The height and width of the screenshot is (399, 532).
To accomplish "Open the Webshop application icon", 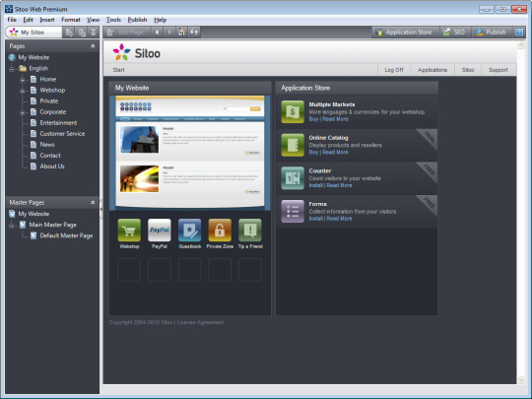I will coord(129,230).
